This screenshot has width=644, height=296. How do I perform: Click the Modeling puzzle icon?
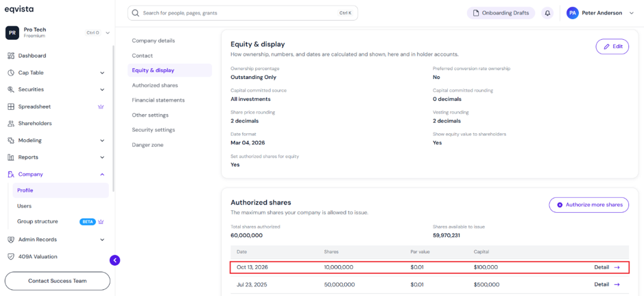point(11,140)
